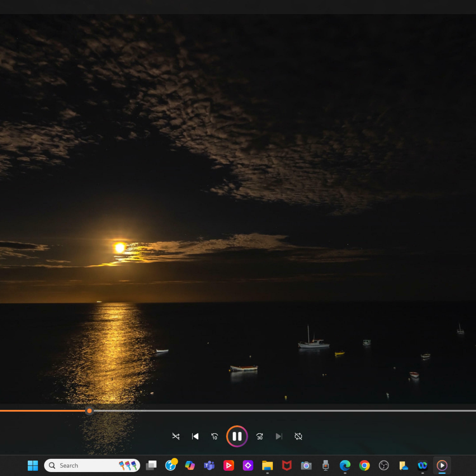
Task: Toggle the repeat mode
Action: [298, 436]
